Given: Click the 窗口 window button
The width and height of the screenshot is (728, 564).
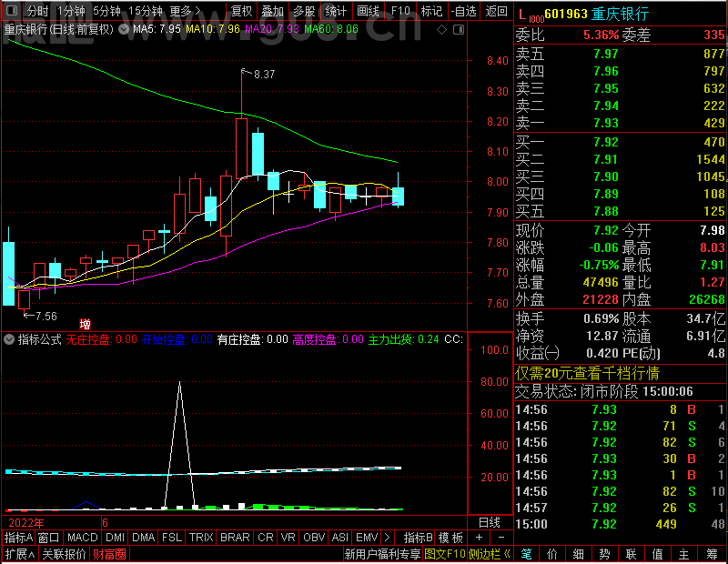Looking at the screenshot, I should 49,538.
